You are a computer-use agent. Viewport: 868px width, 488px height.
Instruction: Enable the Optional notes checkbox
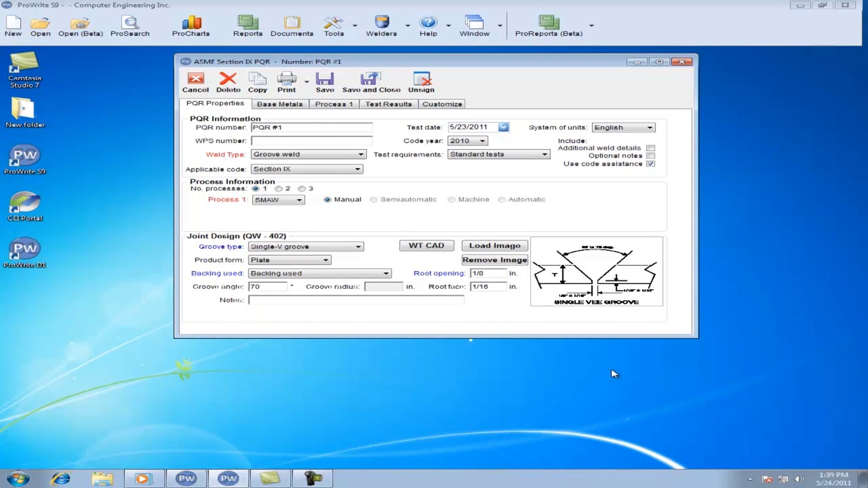pyautogui.click(x=651, y=156)
